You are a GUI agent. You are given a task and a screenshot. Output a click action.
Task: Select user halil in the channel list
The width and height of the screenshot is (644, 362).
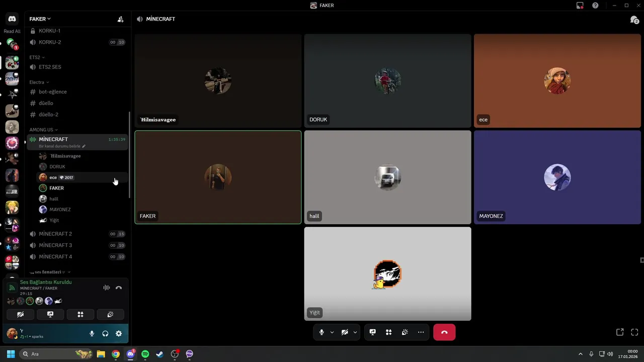(83, 199)
